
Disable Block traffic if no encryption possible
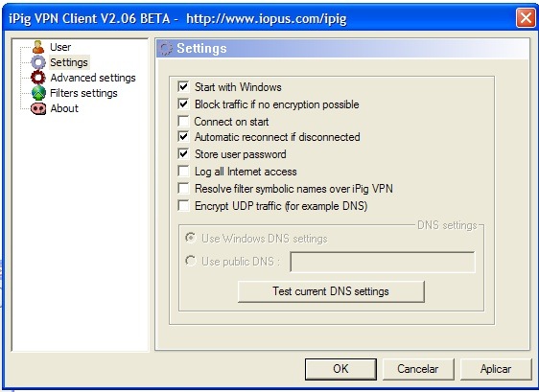click(x=183, y=104)
